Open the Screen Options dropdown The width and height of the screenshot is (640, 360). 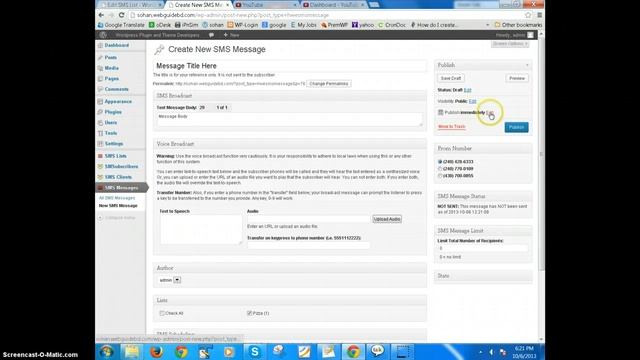510,44
